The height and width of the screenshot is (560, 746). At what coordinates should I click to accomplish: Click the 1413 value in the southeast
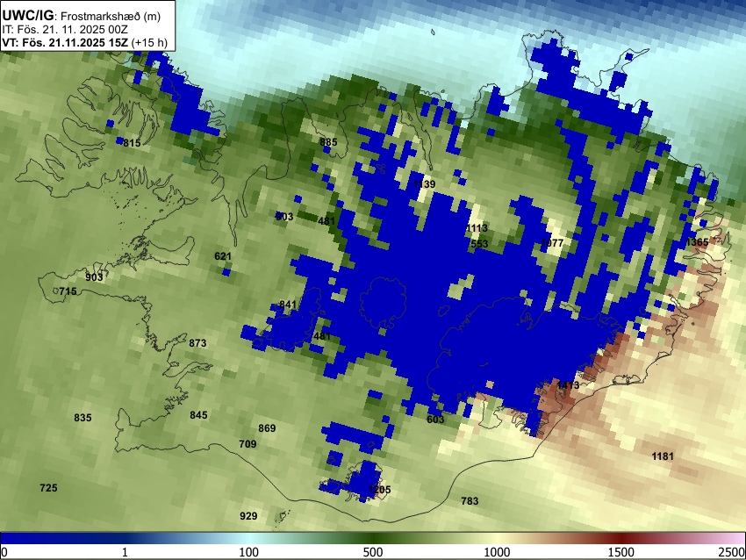tap(568, 385)
